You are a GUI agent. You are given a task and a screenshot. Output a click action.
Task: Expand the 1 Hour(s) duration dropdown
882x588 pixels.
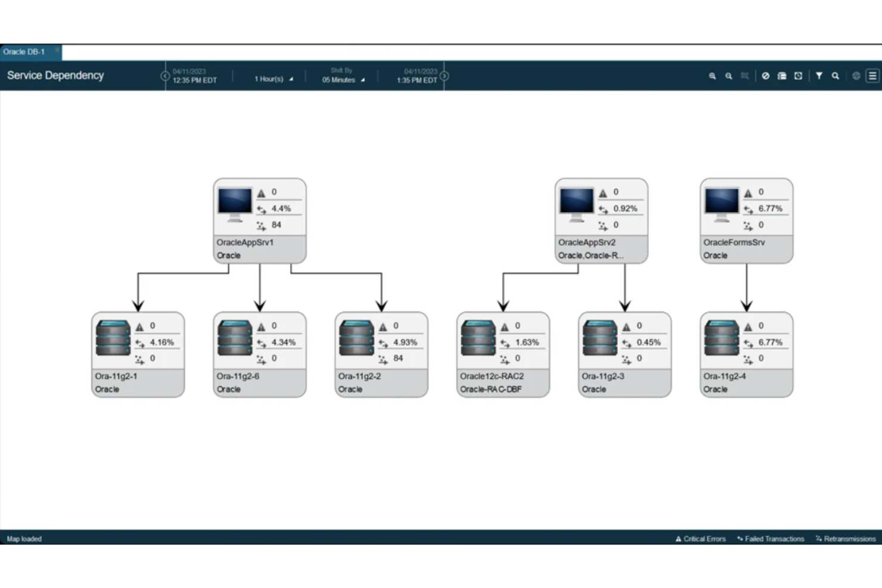(272, 78)
